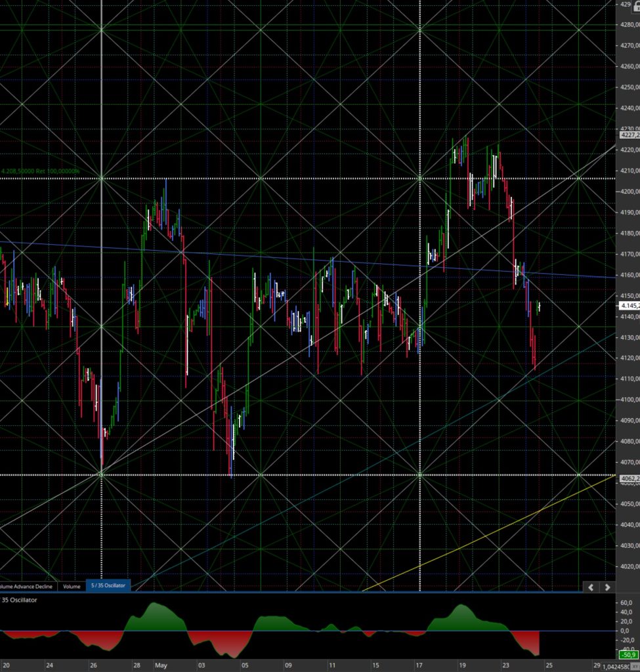Click the 4100,00 price axis label
The image size is (640, 672).
(x=629, y=400)
